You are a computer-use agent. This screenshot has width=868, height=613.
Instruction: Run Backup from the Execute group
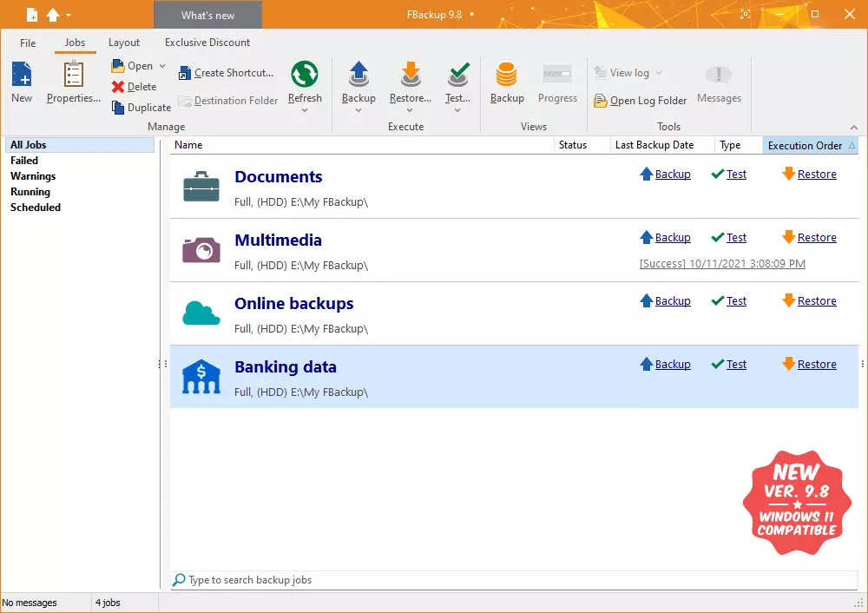click(x=358, y=83)
